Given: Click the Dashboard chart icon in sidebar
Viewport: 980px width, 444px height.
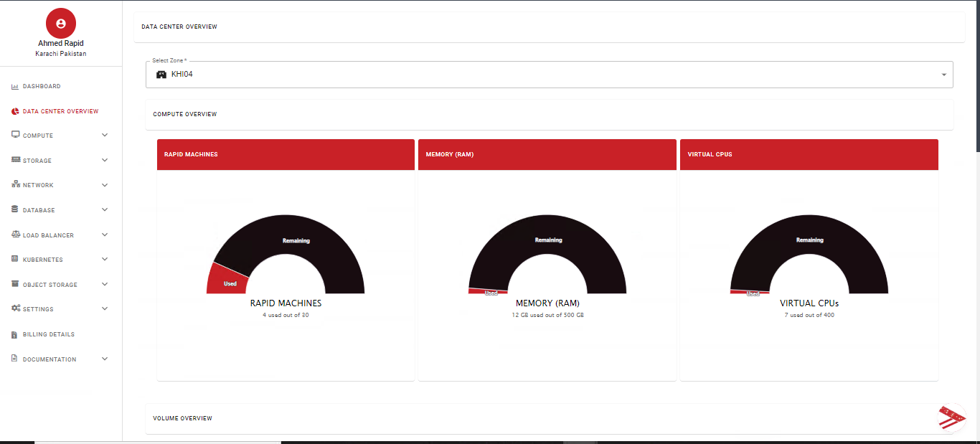Looking at the screenshot, I should click(15, 87).
